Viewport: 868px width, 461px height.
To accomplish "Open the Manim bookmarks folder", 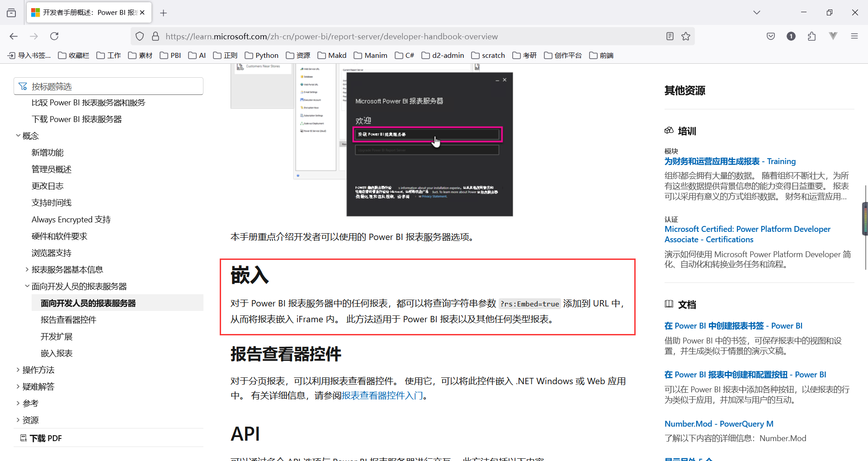I will 371,55.
